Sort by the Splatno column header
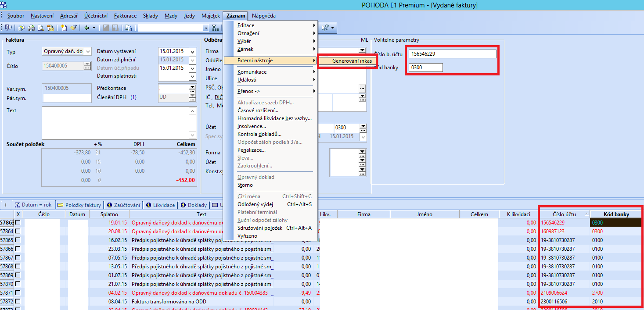This screenshot has width=644, height=310. [109, 214]
